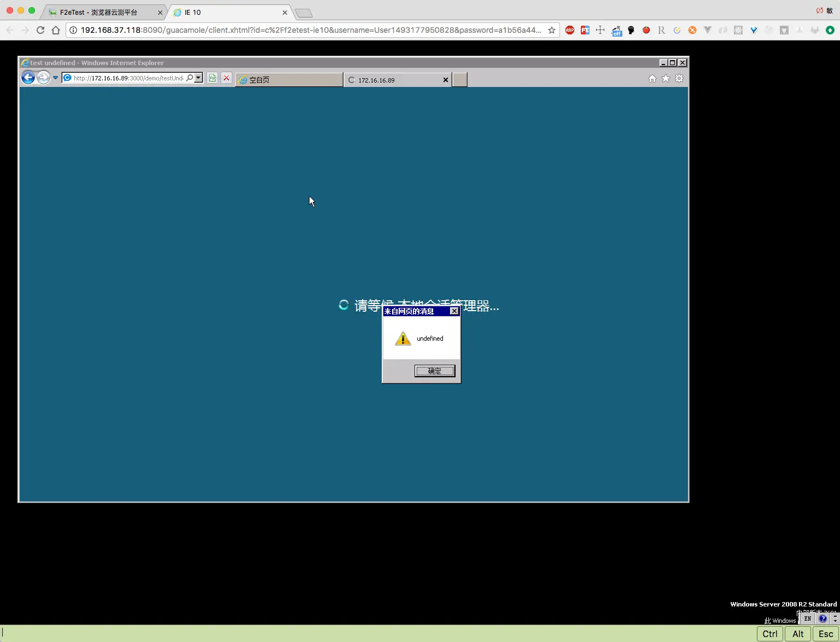Click the Esc key button
This screenshot has height=642, width=840.
tap(826, 634)
